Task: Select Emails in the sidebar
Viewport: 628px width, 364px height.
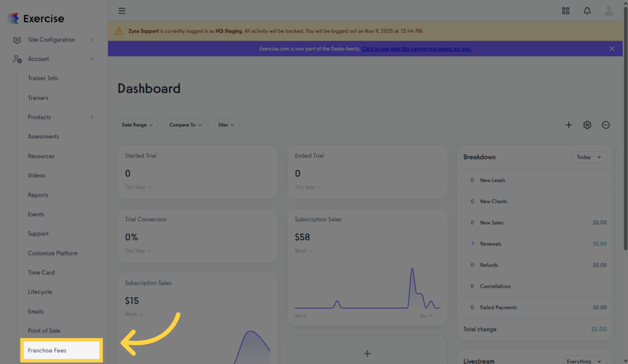Action: pos(36,311)
